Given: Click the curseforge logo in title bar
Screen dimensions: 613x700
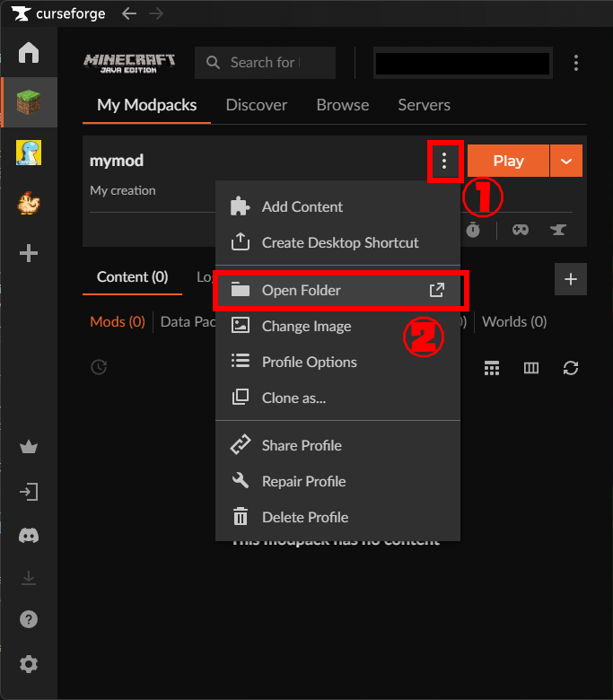Looking at the screenshot, I should tap(58, 13).
